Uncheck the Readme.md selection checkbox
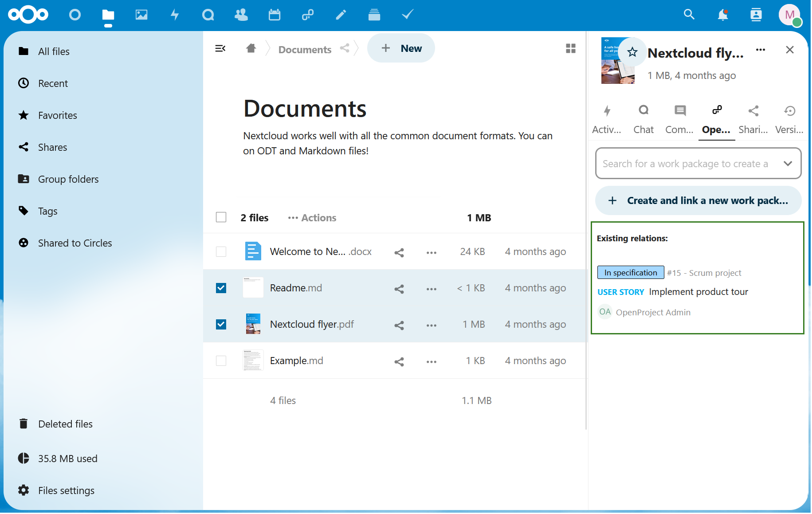 [x=221, y=288]
